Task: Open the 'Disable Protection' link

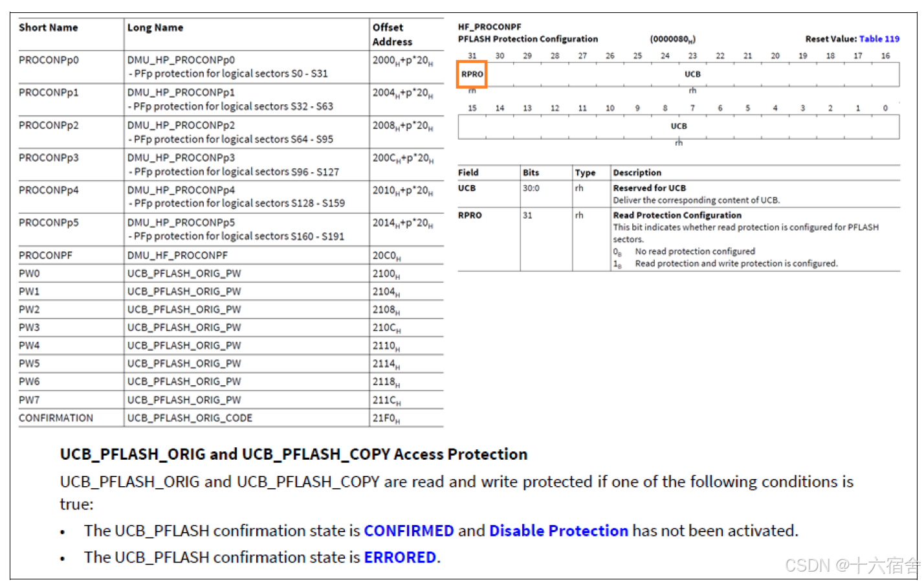Action: (558, 531)
